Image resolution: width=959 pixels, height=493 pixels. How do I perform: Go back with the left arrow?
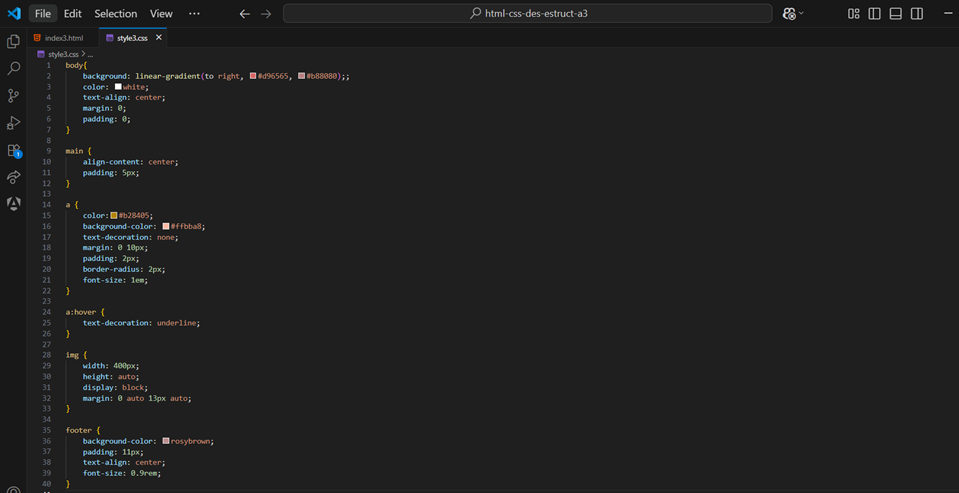pyautogui.click(x=245, y=13)
